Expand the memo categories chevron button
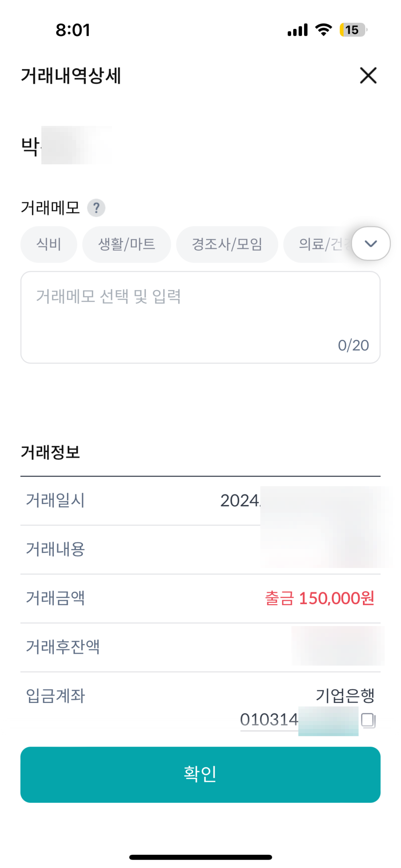 371,244
